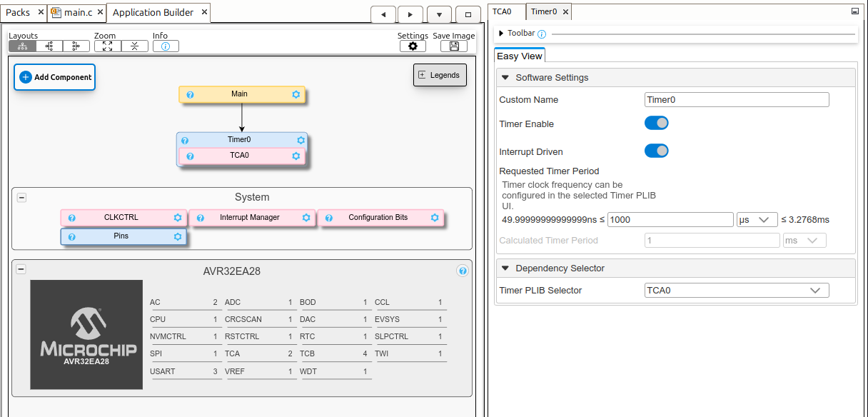Click the Custom Name input field
The image size is (868, 417).
[737, 100]
